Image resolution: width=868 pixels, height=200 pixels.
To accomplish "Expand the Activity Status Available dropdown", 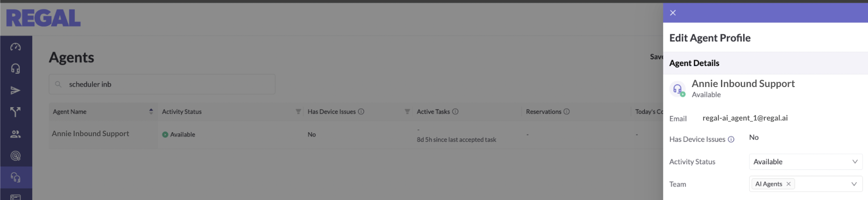I will click(x=805, y=162).
